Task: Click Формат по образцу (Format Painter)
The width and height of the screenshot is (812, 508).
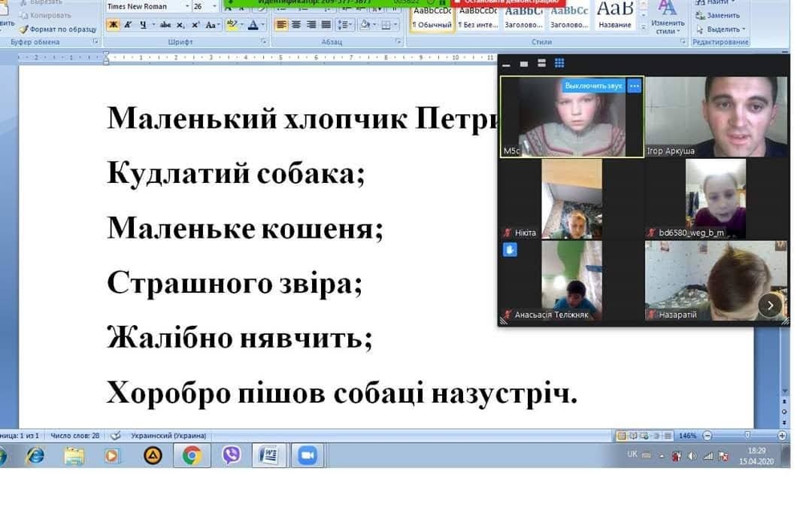Action: [58, 29]
